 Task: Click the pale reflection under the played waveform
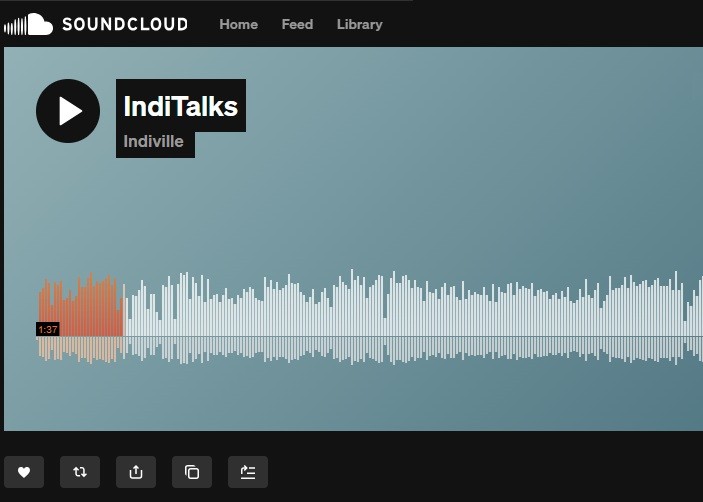(x=81, y=349)
